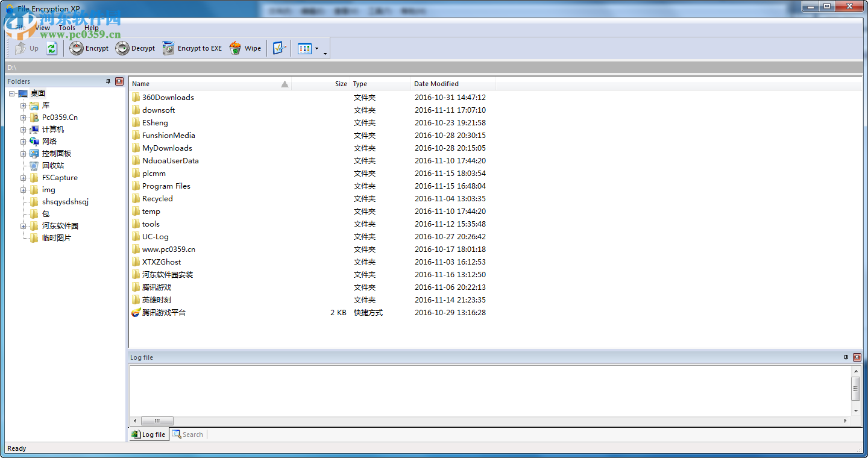Collapse the 桌面 tree node
The height and width of the screenshot is (458, 868).
pos(11,93)
